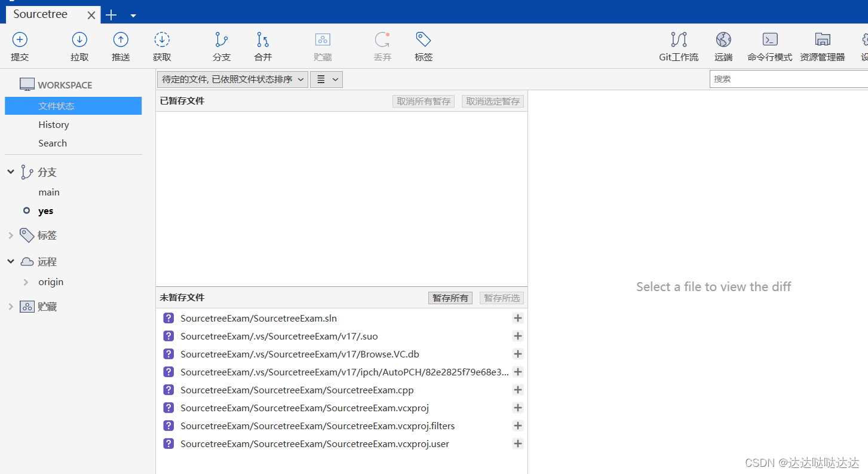The image size is (868, 474).
Task: Click the unknown-status icon of SourcetreeExam.cpp
Action: tap(168, 390)
